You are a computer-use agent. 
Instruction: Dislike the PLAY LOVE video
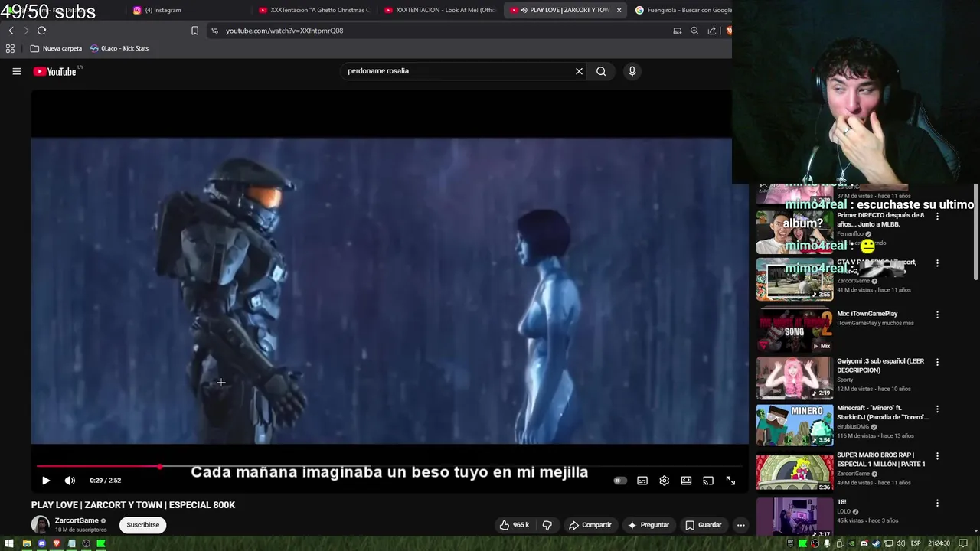547,525
